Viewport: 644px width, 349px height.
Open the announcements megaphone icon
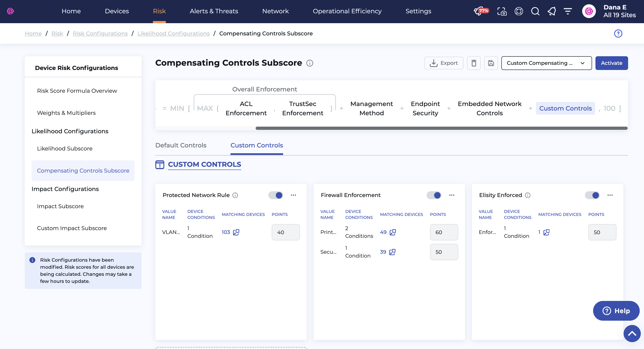552,11
